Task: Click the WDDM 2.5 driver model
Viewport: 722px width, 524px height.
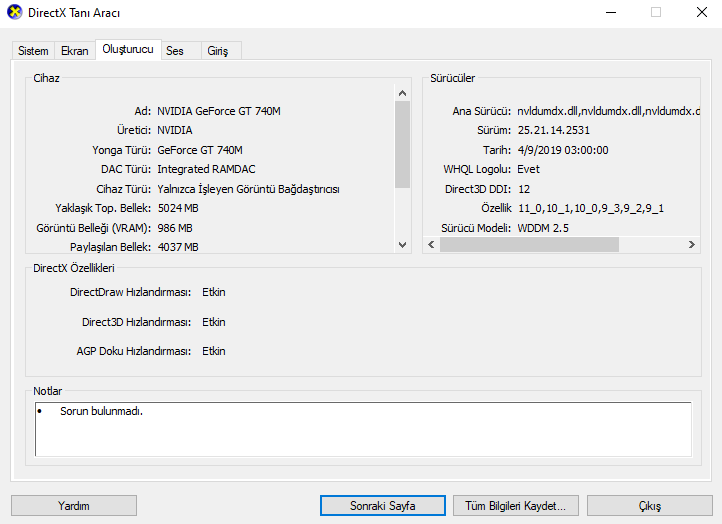Action: coord(543,228)
